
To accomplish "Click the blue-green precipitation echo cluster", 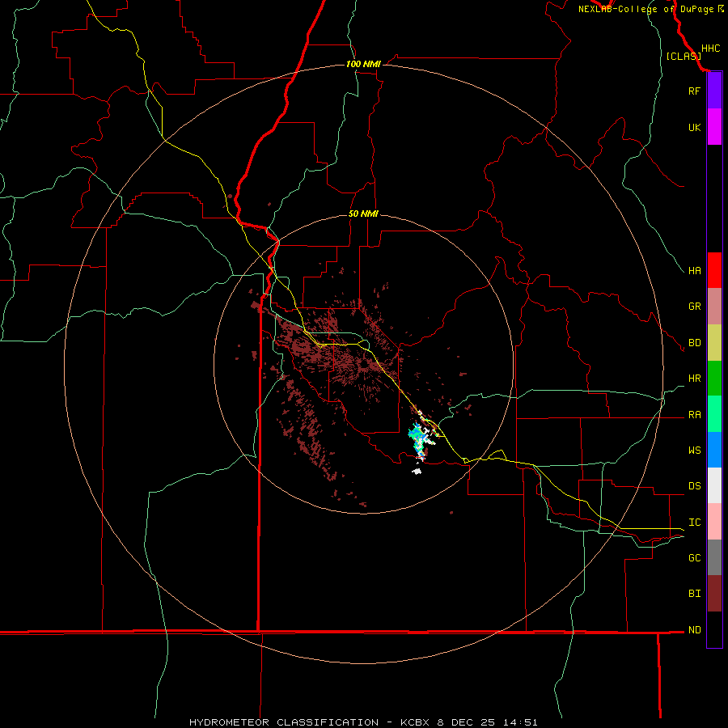I will click(418, 438).
